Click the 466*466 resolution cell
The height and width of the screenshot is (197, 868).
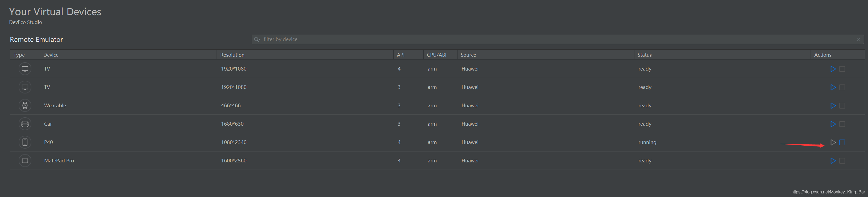[x=231, y=106]
